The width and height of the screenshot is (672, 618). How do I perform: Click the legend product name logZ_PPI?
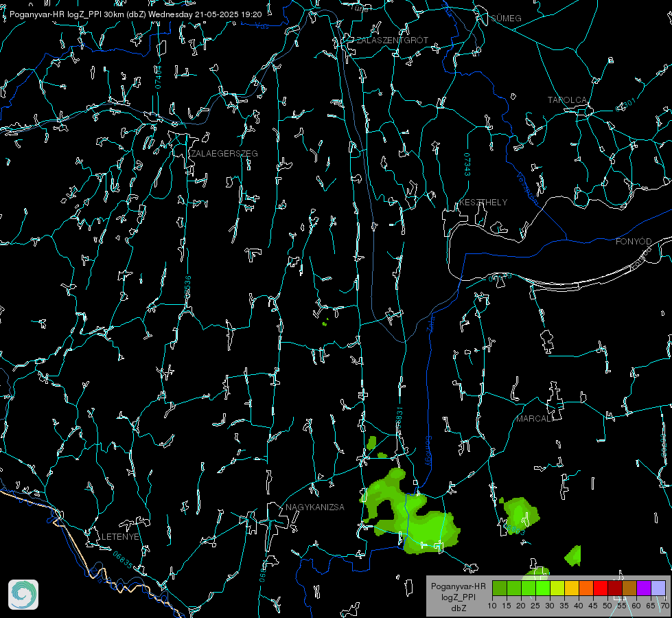tap(459, 597)
